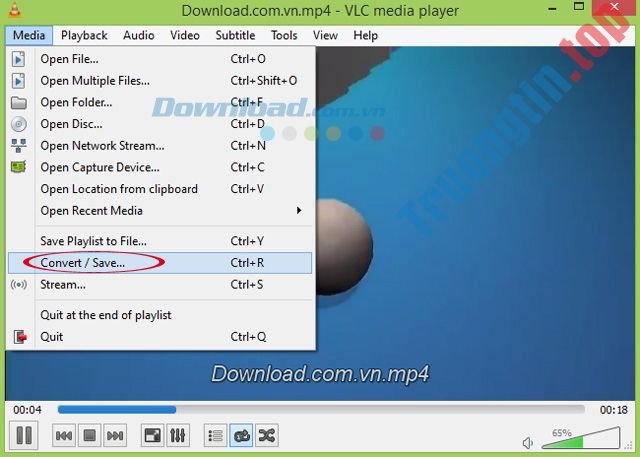Choose Open File... menu entry
640x457 pixels.
pos(160,59)
